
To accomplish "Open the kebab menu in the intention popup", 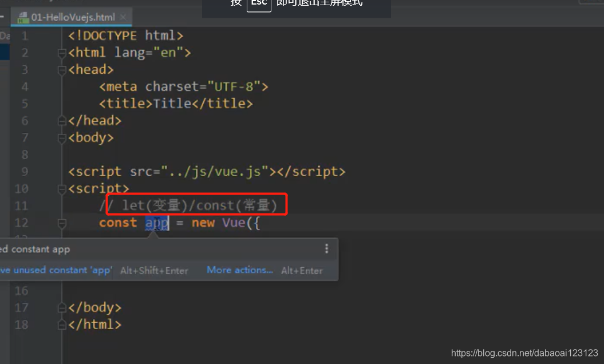I will coord(326,249).
